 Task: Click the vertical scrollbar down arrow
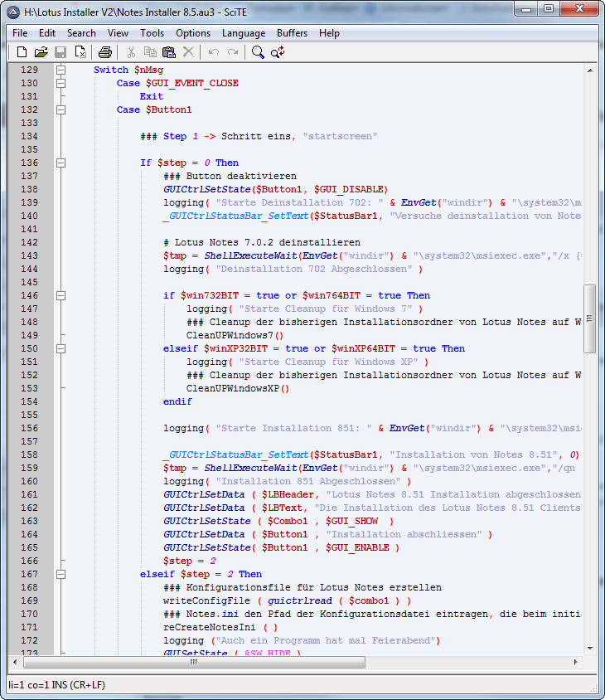tap(589, 649)
